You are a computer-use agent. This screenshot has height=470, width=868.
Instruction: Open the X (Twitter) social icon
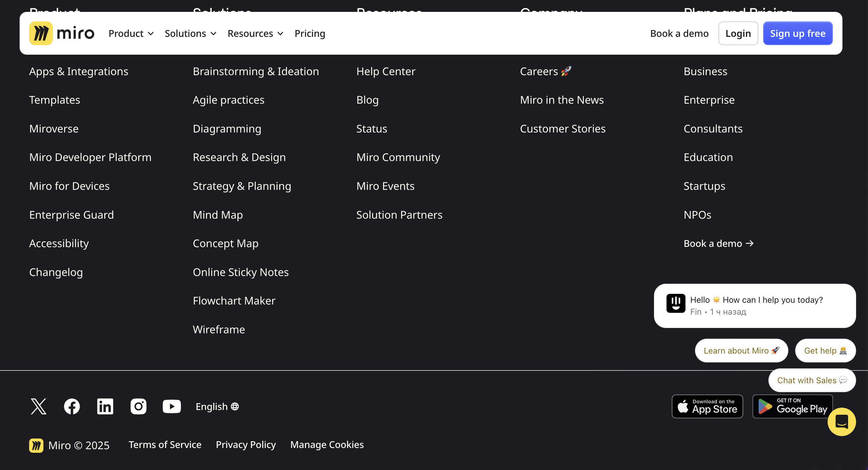point(38,406)
